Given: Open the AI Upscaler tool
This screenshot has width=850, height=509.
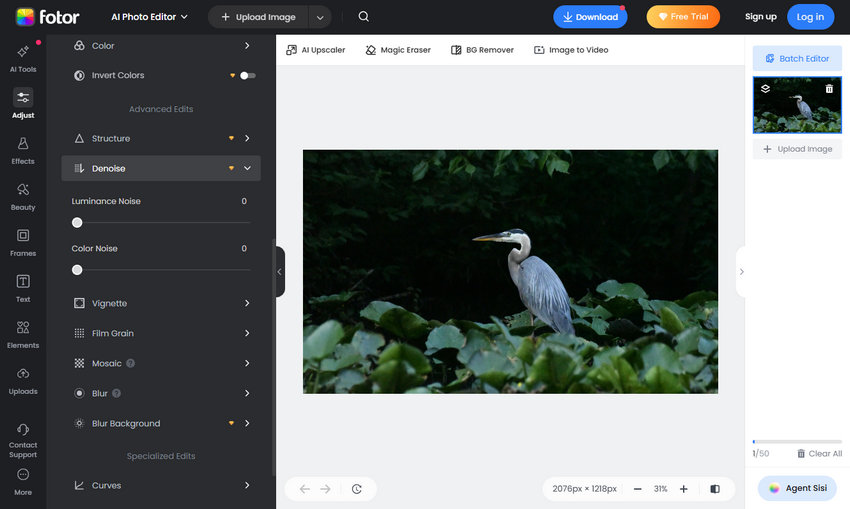Looking at the screenshot, I should click(x=315, y=50).
